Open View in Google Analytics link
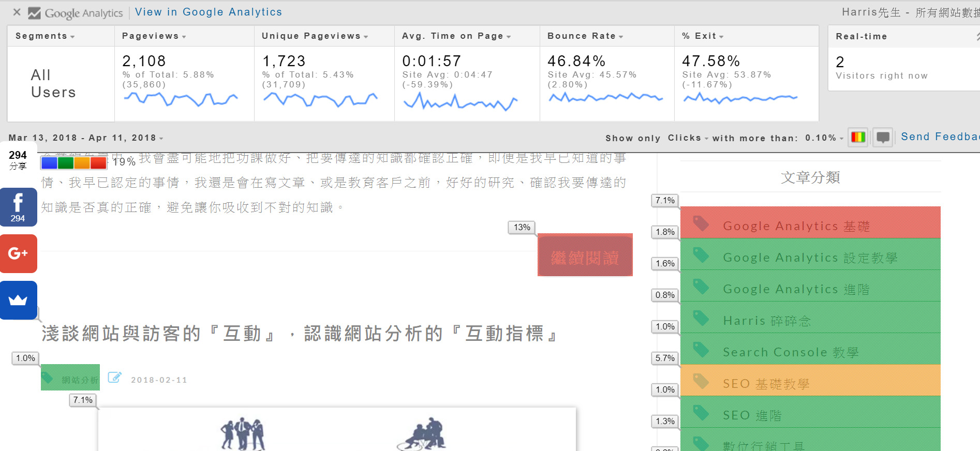 (x=209, y=12)
